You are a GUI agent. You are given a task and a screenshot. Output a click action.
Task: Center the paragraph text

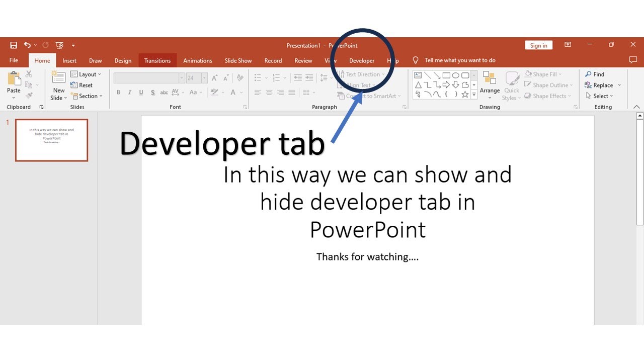tap(269, 93)
